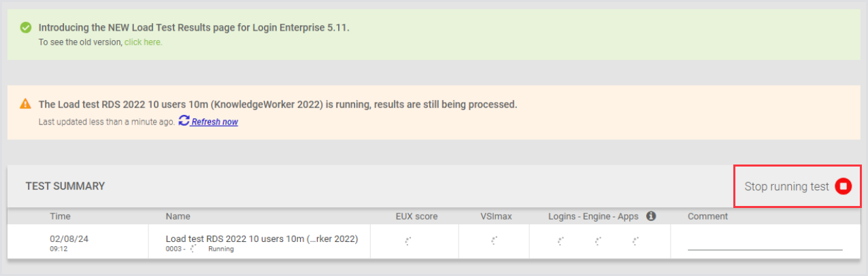Open the old version via "click here" link
This screenshot has height=276, width=868.
tap(144, 42)
